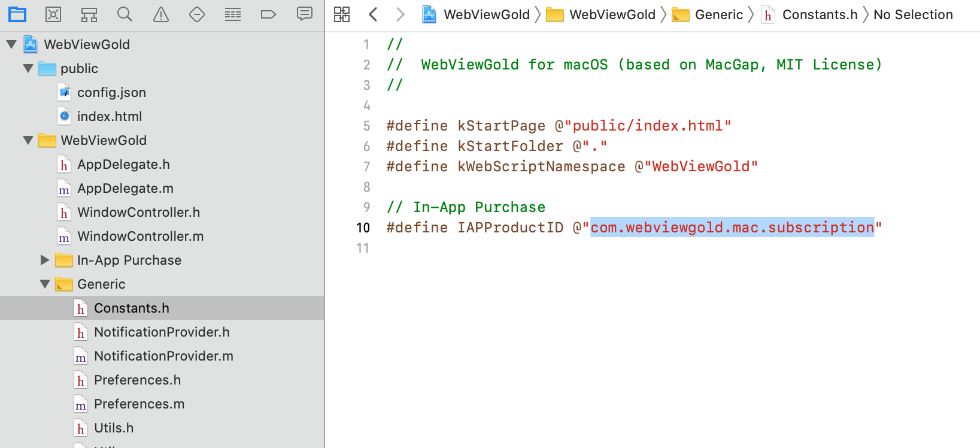Viewport: 980px width, 448px height.
Task: Click the IAPProductID macro name
Action: [510, 228]
